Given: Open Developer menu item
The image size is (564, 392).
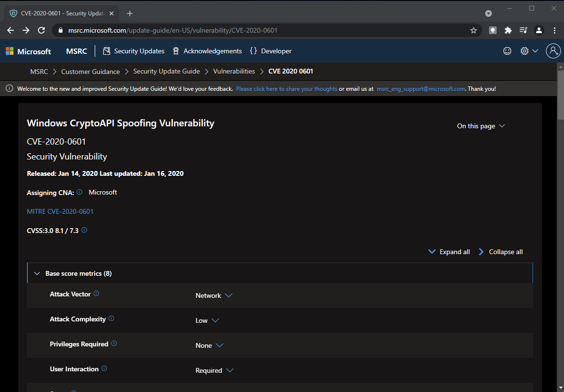Looking at the screenshot, I should pyautogui.click(x=271, y=51).
